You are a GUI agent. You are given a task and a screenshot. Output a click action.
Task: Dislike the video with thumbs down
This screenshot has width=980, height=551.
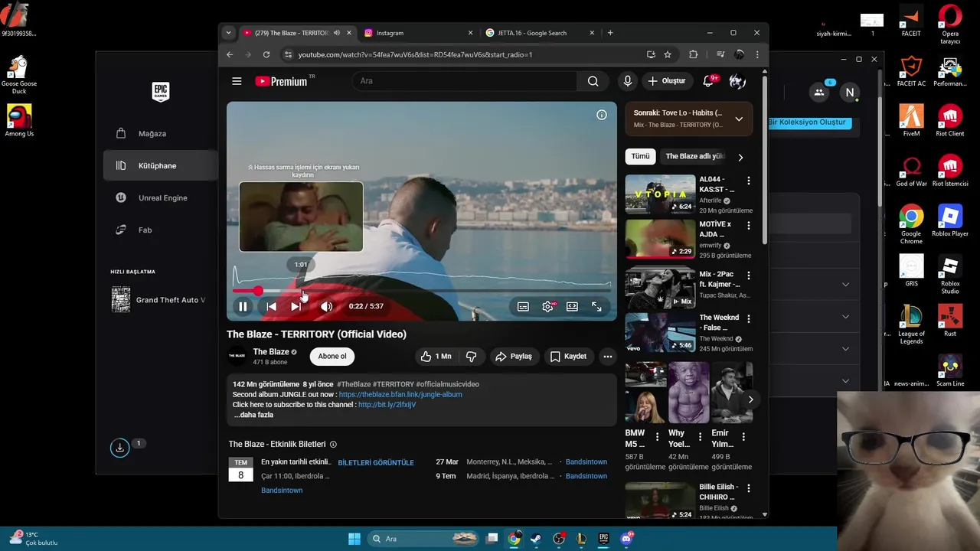[472, 356]
